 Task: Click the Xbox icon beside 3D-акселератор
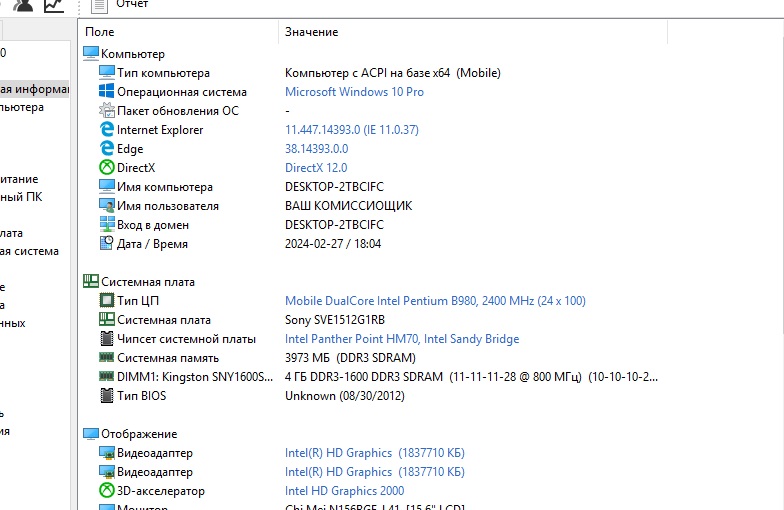[x=106, y=490]
